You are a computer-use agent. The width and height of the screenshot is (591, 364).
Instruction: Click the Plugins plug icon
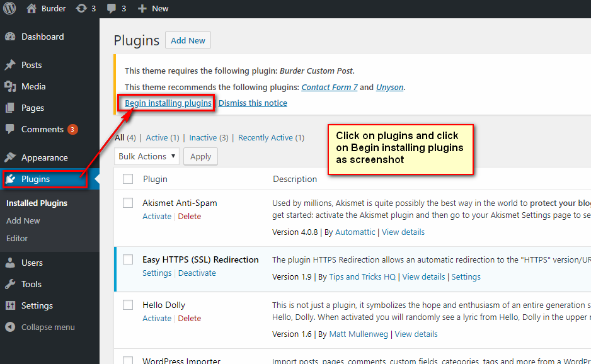coord(11,179)
